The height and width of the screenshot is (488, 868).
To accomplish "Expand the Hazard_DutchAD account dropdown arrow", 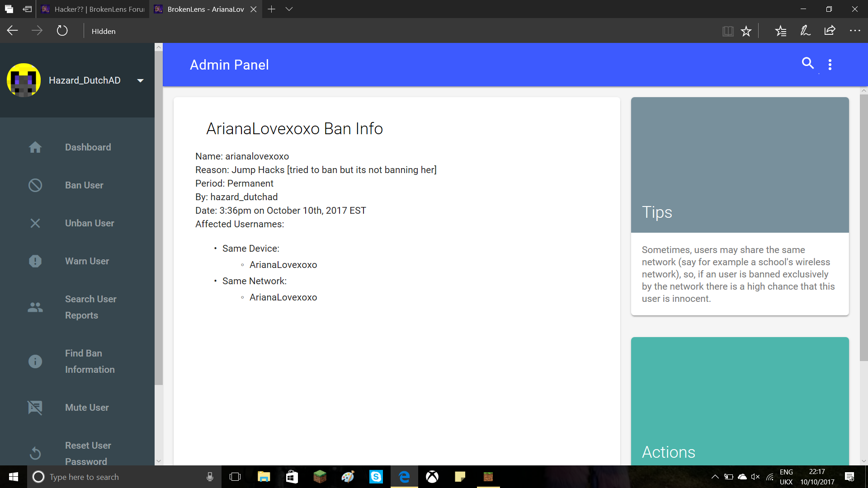I will click(141, 80).
